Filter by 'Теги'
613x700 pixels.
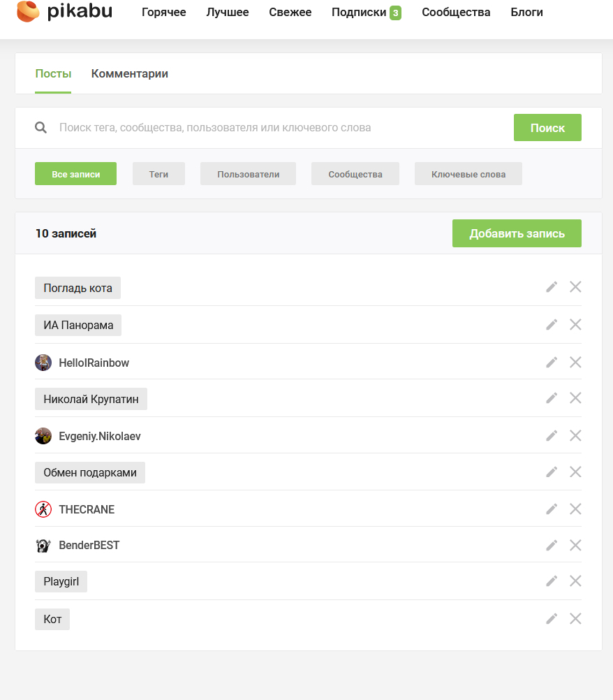[x=158, y=174]
